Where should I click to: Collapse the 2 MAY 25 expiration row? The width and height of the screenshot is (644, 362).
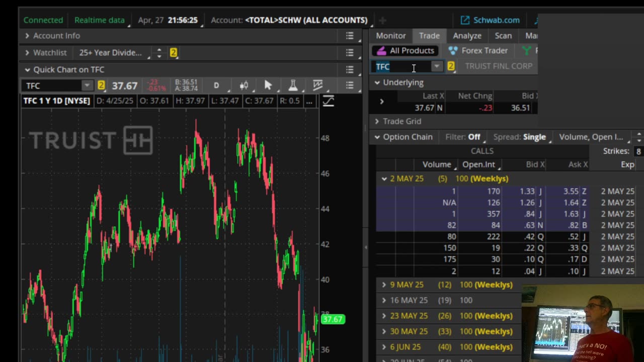(384, 178)
